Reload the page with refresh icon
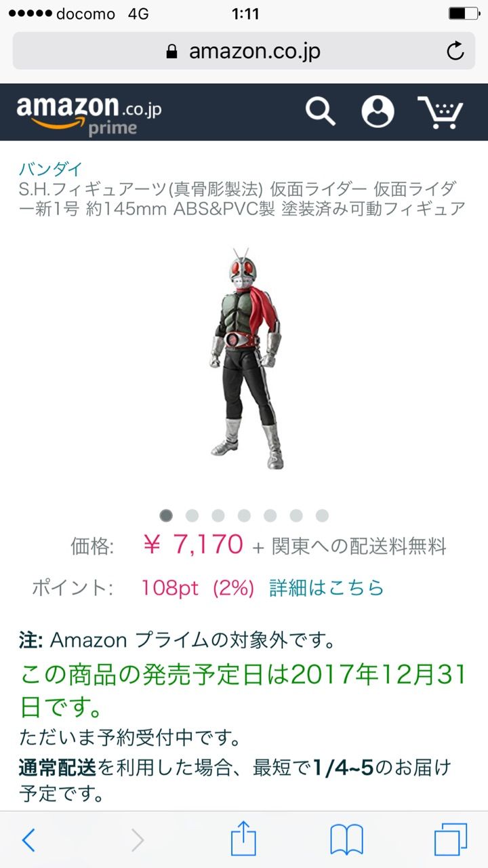488x868 pixels. click(x=455, y=51)
